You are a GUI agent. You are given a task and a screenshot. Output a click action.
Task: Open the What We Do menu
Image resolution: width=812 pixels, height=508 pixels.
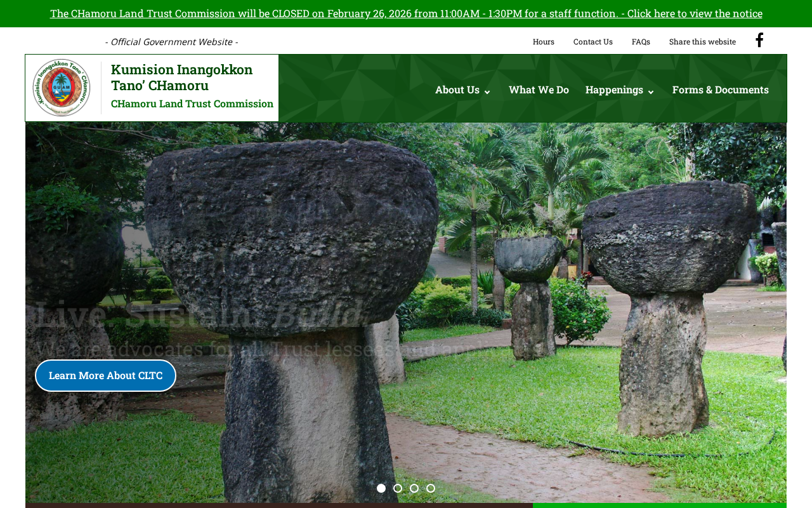tap(539, 90)
